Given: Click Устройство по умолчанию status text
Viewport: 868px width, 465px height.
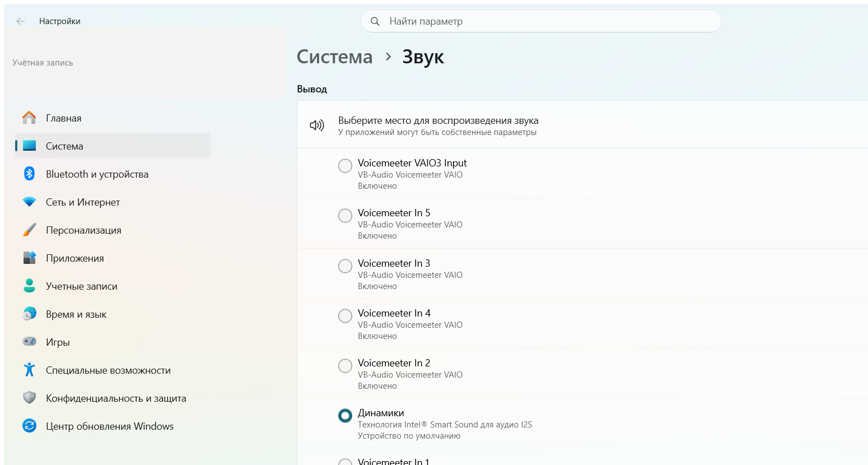Looking at the screenshot, I should 409,436.
